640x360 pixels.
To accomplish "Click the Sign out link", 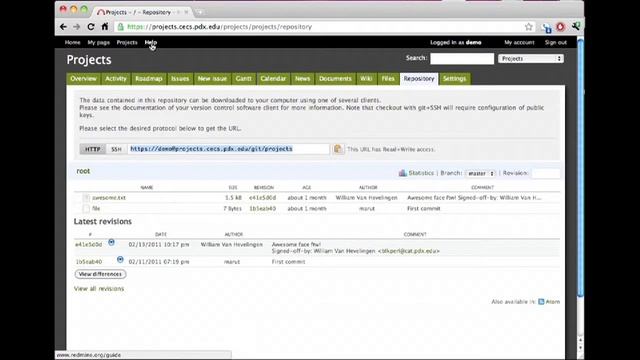I will [556, 42].
